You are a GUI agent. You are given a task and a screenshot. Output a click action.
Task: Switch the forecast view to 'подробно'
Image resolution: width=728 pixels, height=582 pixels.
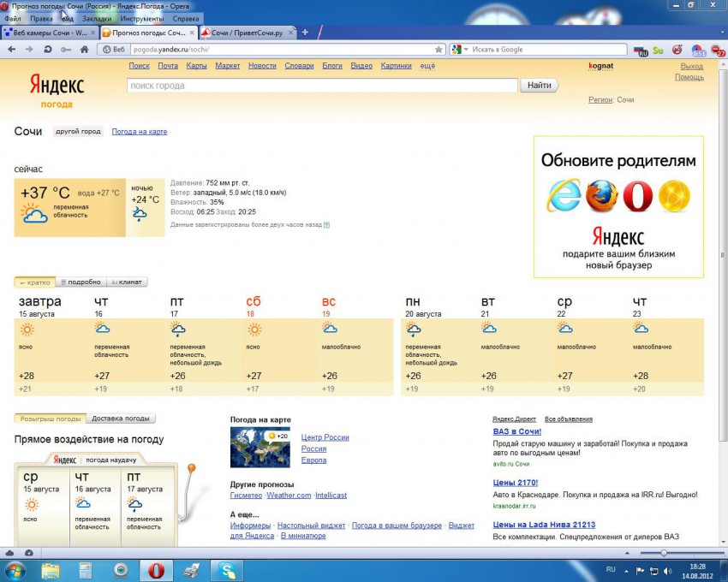tap(80, 282)
